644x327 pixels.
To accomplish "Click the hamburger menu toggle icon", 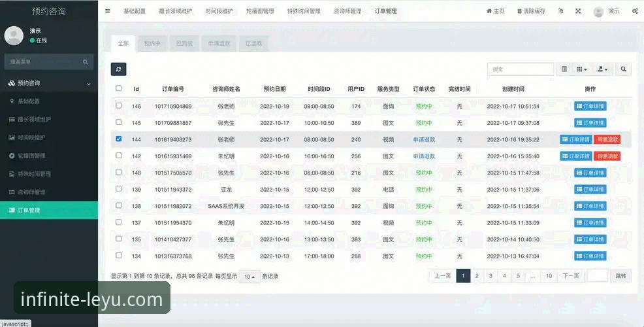I will pos(108,11).
